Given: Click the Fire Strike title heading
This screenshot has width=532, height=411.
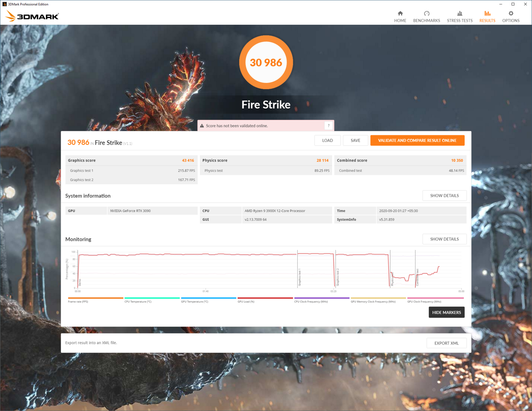Looking at the screenshot, I should (x=266, y=104).
